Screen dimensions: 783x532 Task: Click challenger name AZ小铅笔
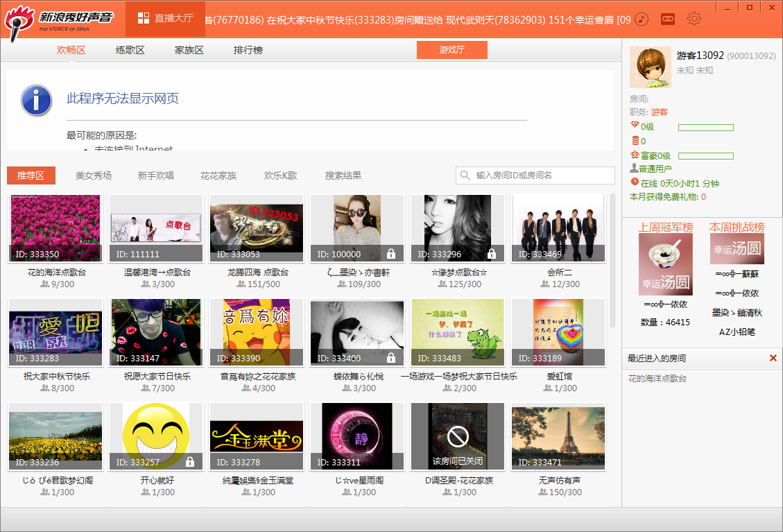[737, 332]
